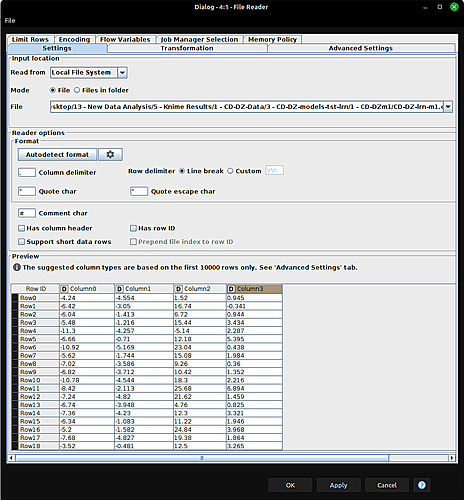Select Column1 header in preview

click(x=144, y=289)
